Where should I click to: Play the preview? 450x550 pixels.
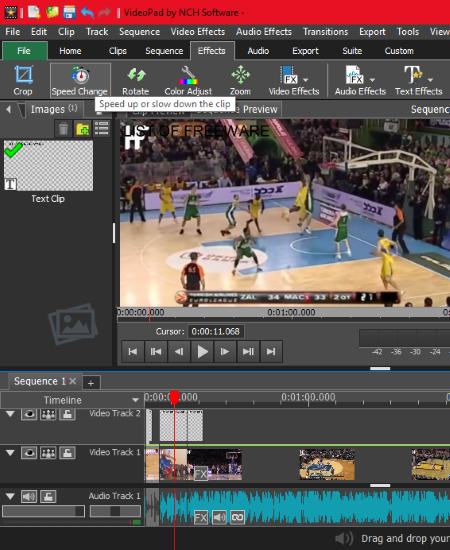coord(202,351)
